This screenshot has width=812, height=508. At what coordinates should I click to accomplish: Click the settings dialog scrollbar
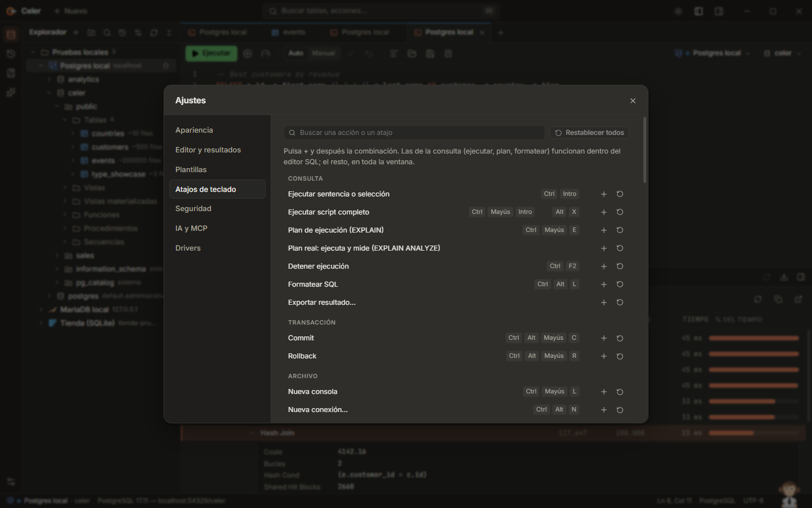645,150
